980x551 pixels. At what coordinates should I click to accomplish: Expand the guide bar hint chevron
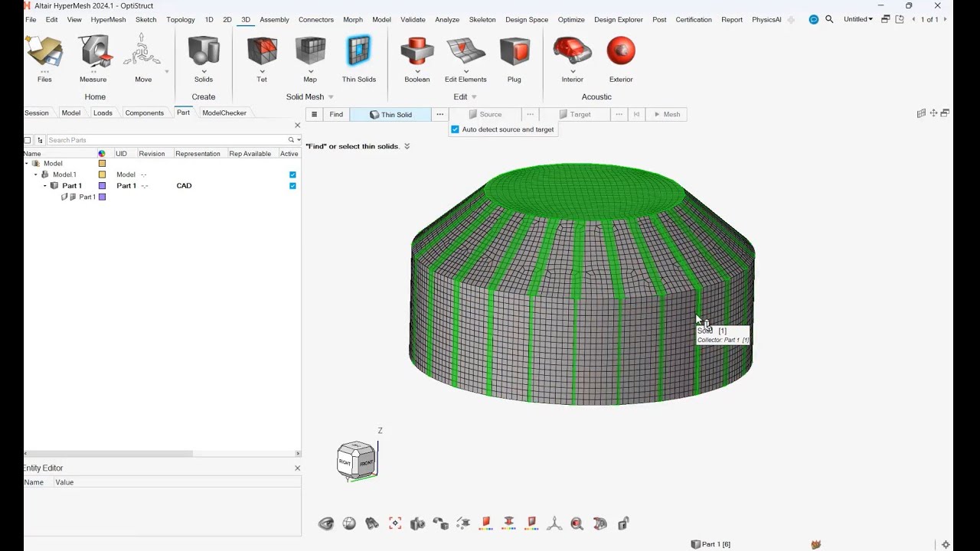tap(407, 146)
